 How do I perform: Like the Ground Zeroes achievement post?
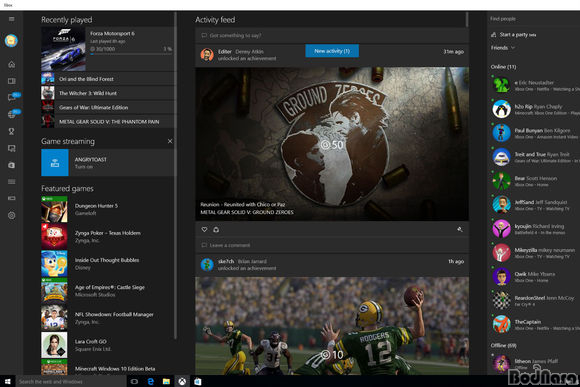click(x=204, y=230)
